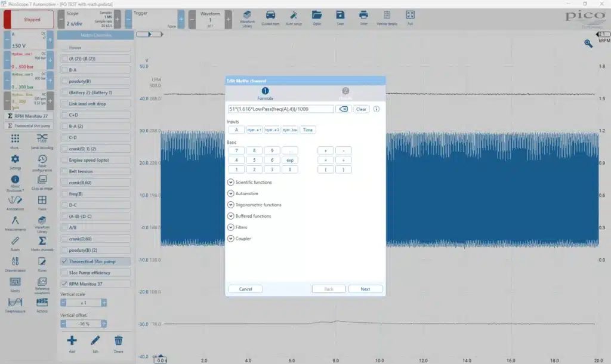Open Vehicle details from the toolbar

point(387,18)
